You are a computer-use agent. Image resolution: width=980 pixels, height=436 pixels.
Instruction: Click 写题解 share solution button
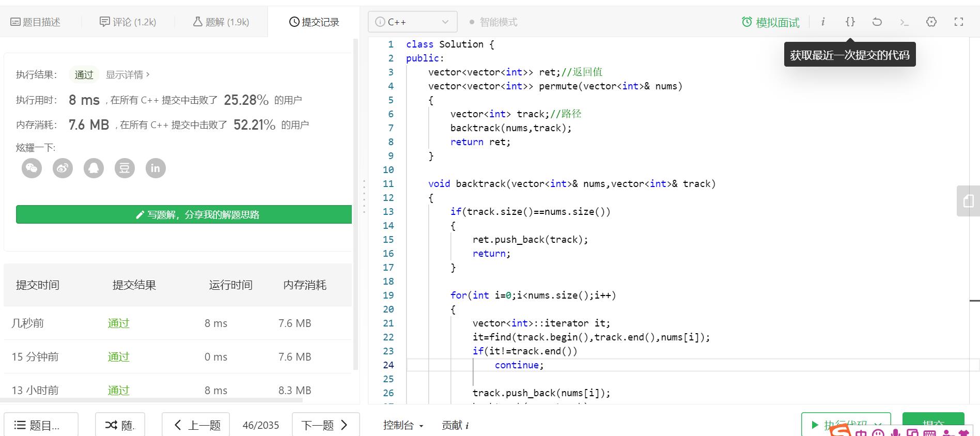pyautogui.click(x=184, y=214)
